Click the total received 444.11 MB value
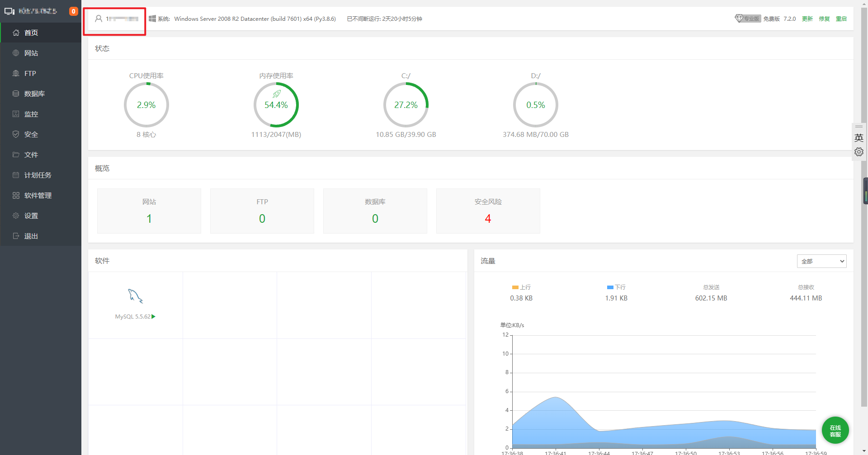 [x=806, y=298]
